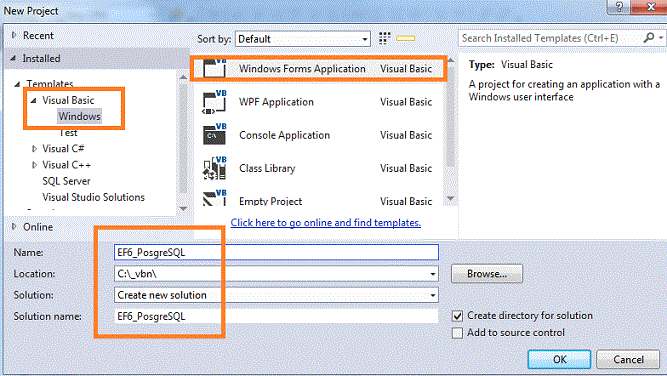Expand the Visual C# tree node
Viewport: 667px width, 376px height.
tap(34, 148)
